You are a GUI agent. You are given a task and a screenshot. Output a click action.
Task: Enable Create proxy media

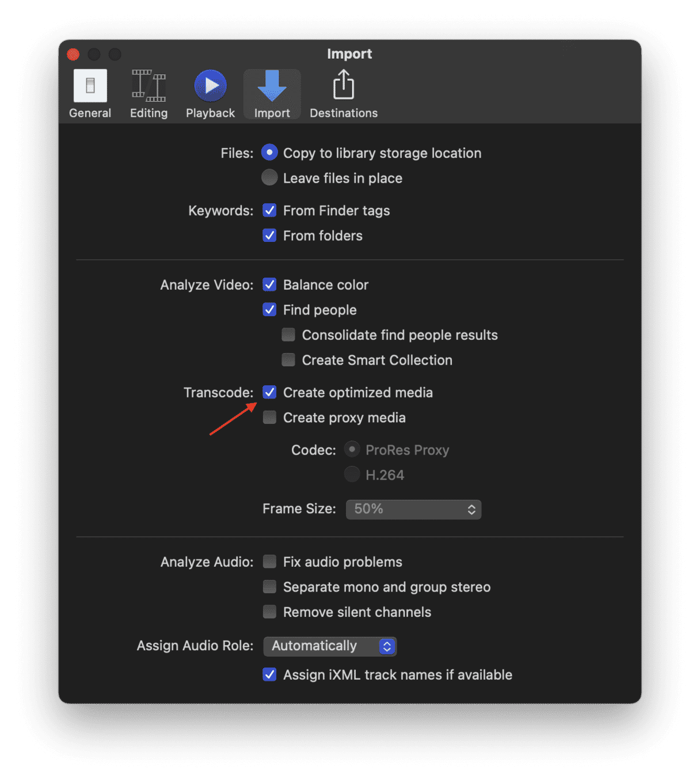[x=269, y=418]
